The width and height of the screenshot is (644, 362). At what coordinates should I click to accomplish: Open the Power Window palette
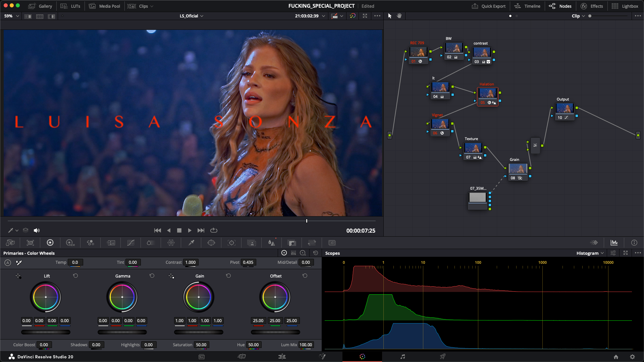pyautogui.click(x=211, y=243)
